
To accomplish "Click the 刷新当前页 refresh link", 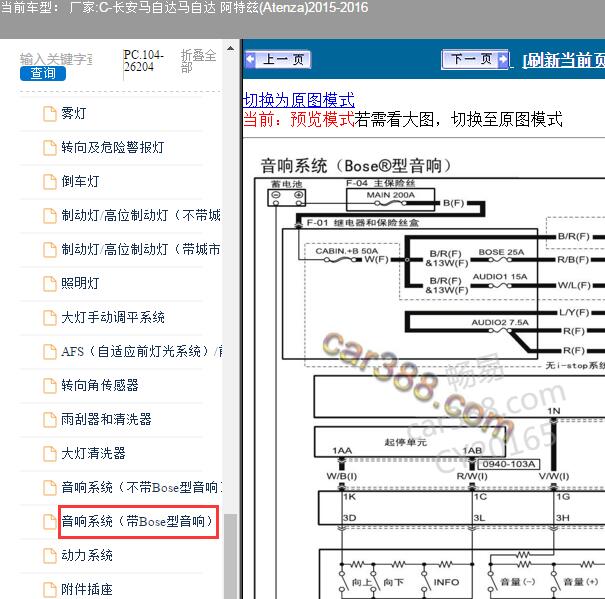I will click(x=563, y=60).
